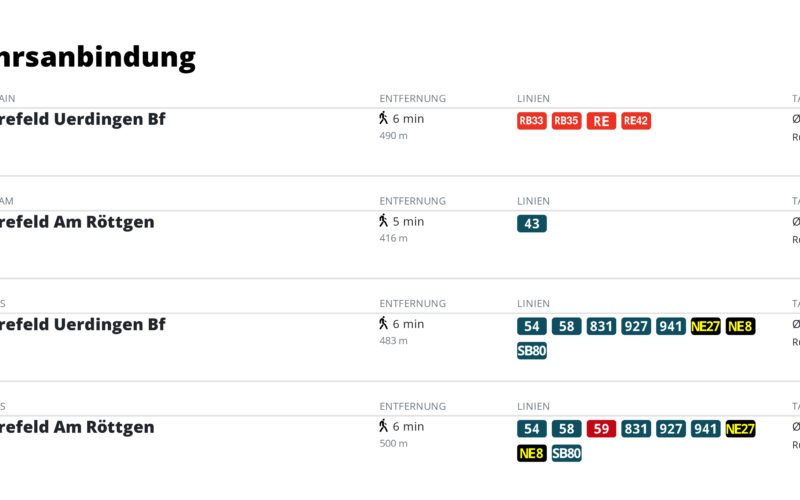Click line 54 badge in Am Röttgen bus row
Image resolution: width=800 pixels, height=500 pixels.
pyautogui.click(x=532, y=429)
